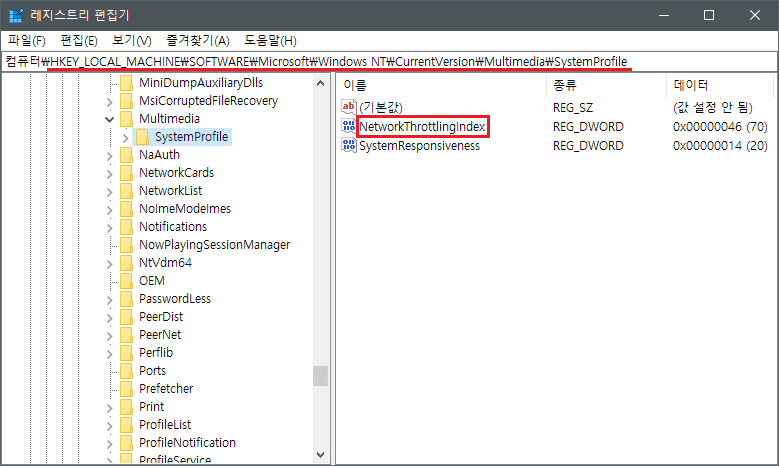Click the (기본값) string value icon
The height and width of the screenshot is (466, 779).
(349, 107)
